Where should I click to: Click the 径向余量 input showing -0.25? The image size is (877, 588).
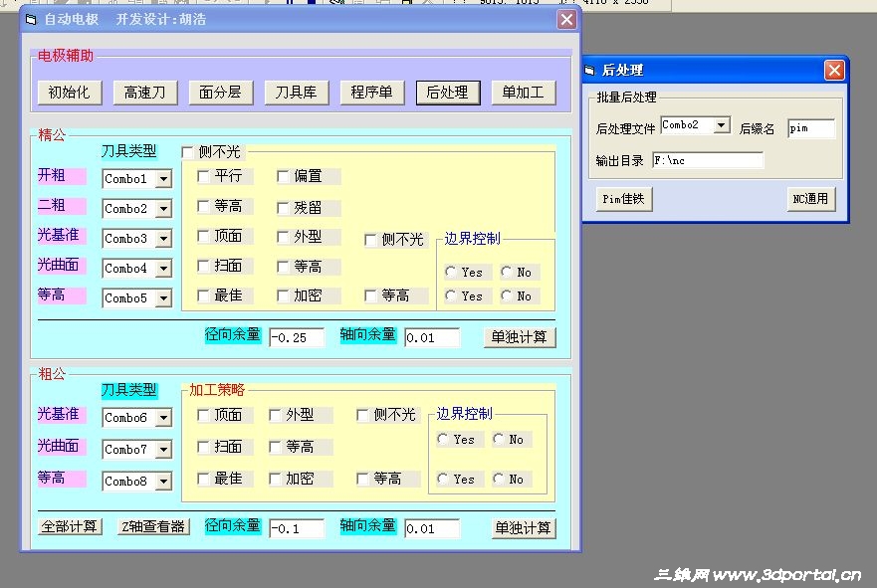[299, 337]
